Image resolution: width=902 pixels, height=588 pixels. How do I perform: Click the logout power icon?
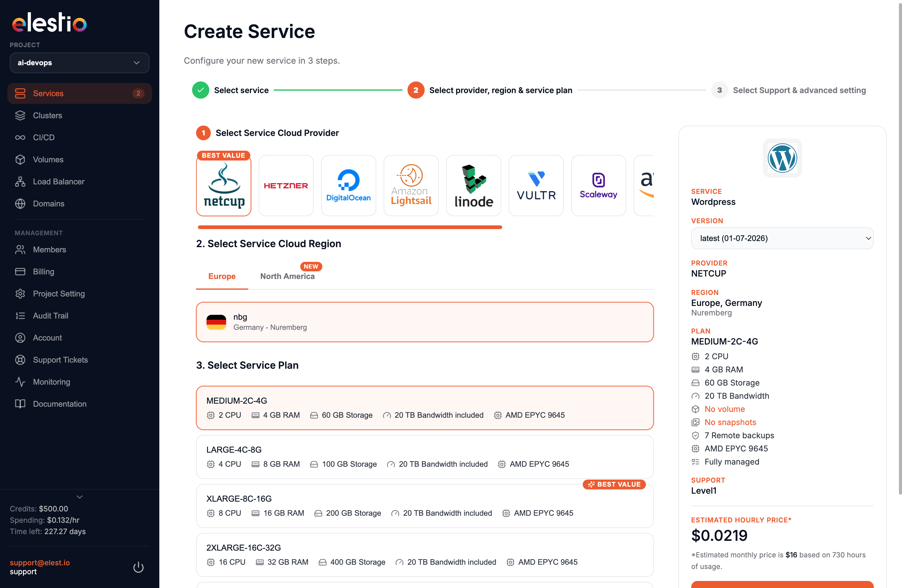pyautogui.click(x=138, y=567)
